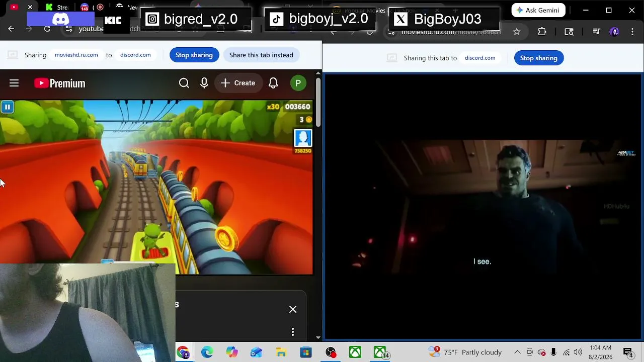Open OBS Studio from the taskbar
The height and width of the screenshot is (362, 644).
tap(331, 352)
